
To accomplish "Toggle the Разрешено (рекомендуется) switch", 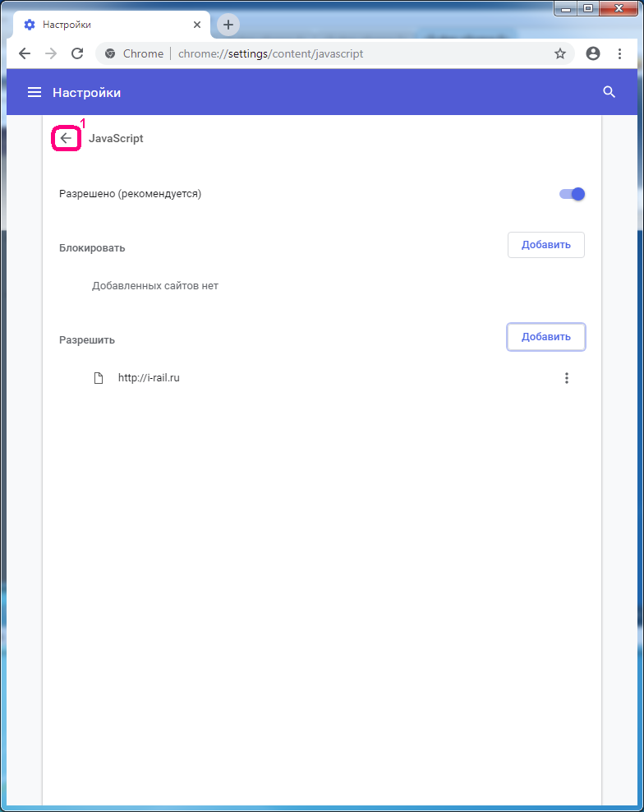I will tap(572, 194).
